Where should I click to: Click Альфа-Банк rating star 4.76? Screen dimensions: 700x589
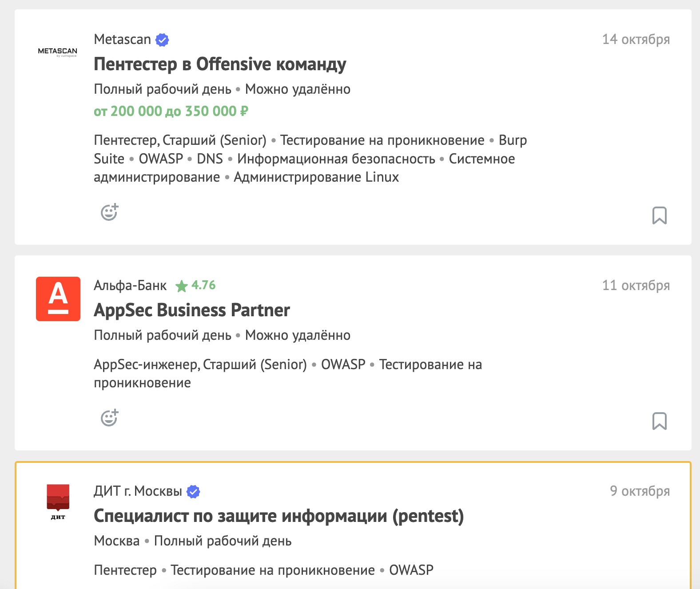[196, 285]
